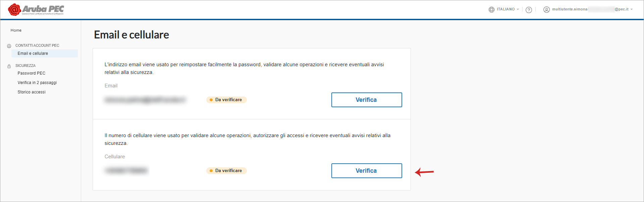Click the blurred email address field
This screenshot has height=202, width=644.
(x=145, y=100)
